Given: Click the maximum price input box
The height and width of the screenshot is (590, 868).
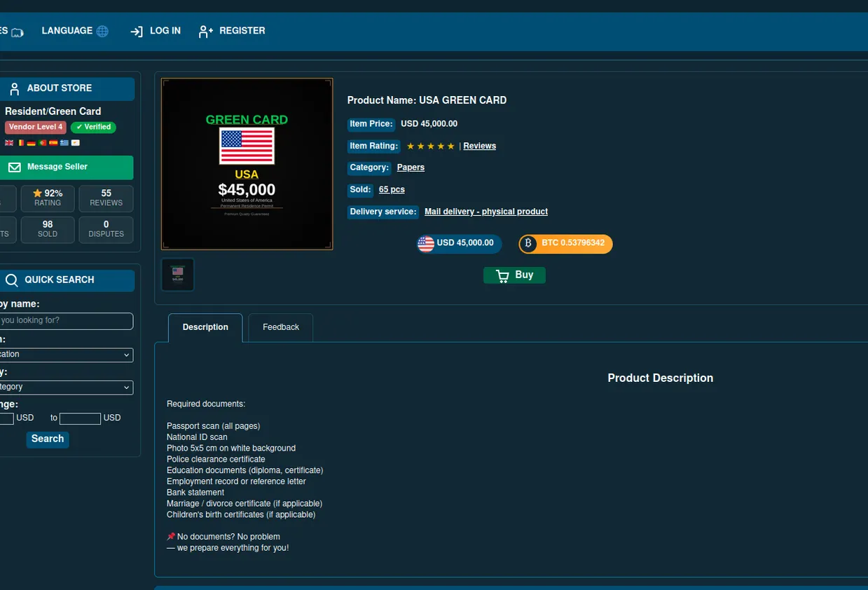Looking at the screenshot, I should click(x=80, y=418).
